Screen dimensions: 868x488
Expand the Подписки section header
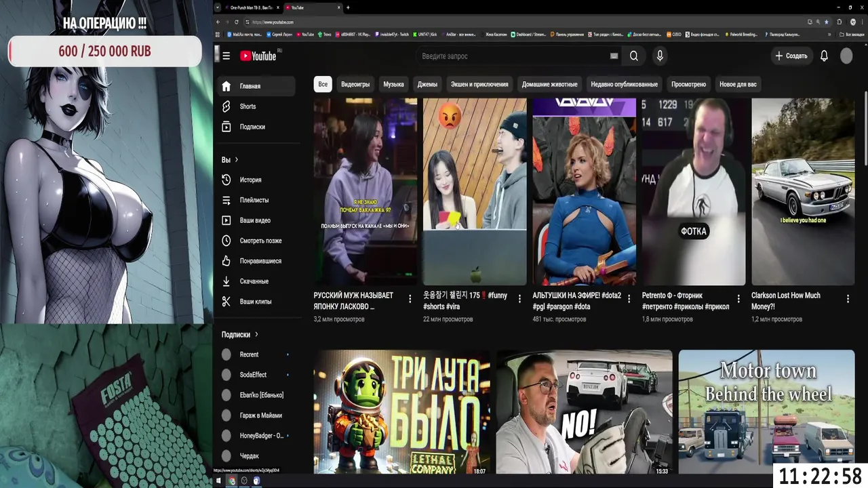(240, 334)
